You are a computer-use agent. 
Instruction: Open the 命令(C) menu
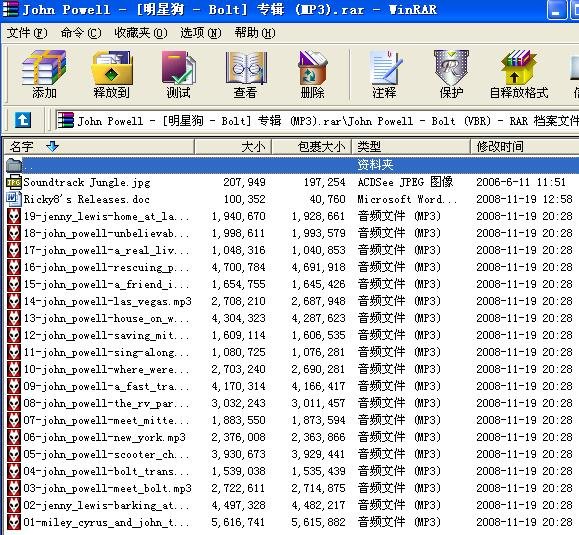81,33
